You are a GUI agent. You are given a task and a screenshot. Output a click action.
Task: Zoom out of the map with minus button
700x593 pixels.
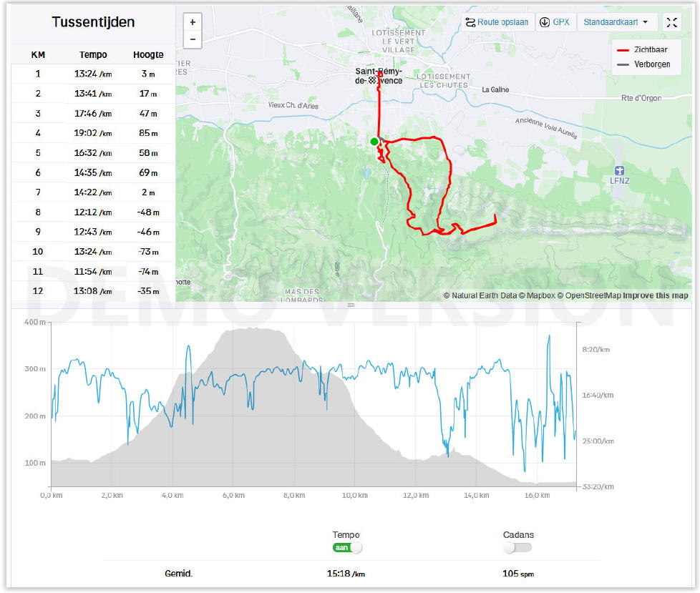(x=193, y=39)
